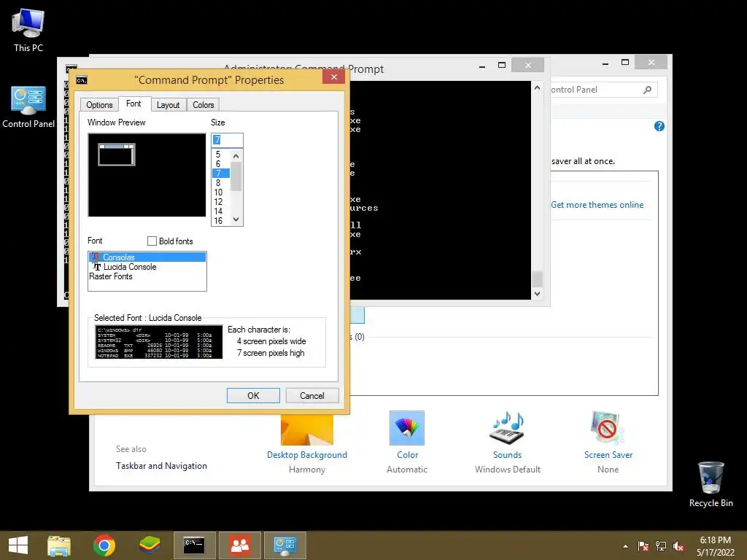Screen dimensions: 747x560
Task: Switch to Command Prompt taskbar button
Action: 194,545
